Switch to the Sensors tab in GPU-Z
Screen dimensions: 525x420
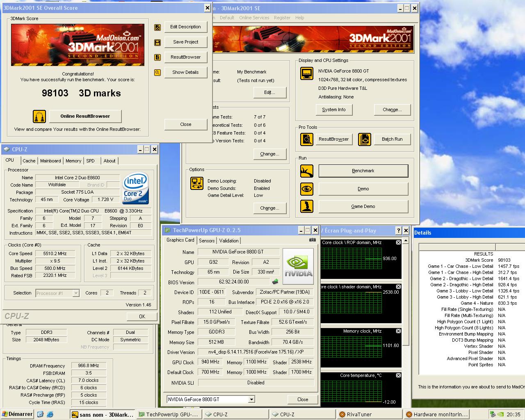pos(207,241)
